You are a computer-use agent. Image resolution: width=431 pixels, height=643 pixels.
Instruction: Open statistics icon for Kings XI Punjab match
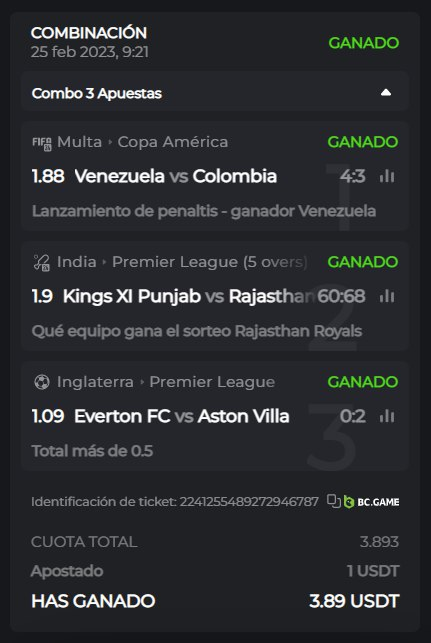point(387,296)
